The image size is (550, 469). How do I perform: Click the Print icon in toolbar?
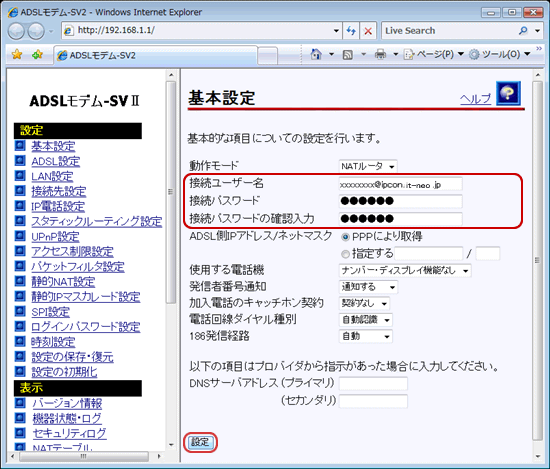pyautogui.click(x=380, y=54)
